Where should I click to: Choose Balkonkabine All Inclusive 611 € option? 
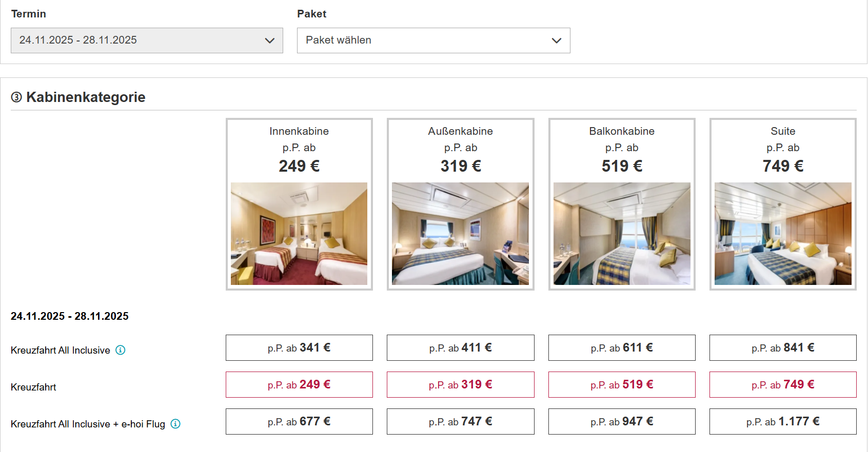click(x=622, y=348)
